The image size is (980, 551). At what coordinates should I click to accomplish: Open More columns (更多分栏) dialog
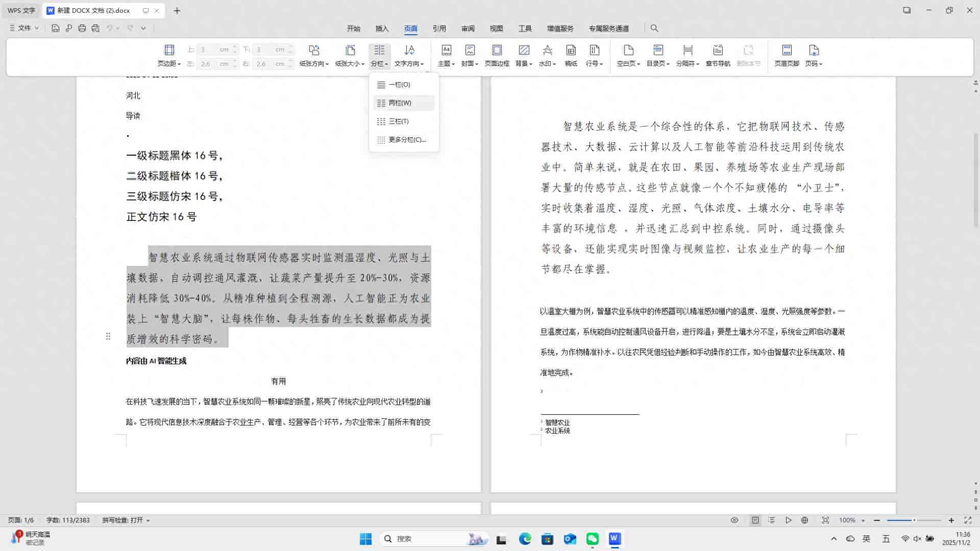click(403, 140)
